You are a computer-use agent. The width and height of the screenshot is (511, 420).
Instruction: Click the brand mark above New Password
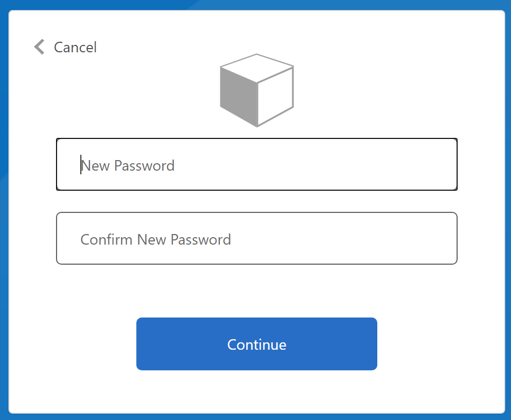(x=256, y=90)
